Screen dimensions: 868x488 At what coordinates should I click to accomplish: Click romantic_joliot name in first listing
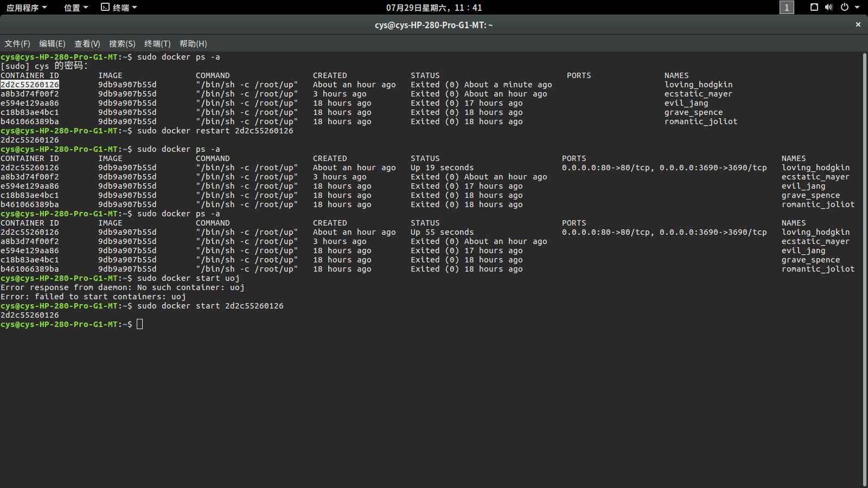pyautogui.click(x=701, y=121)
